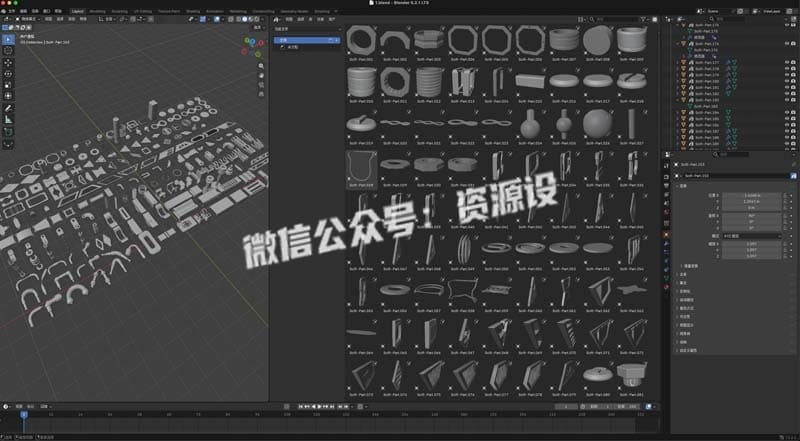The image size is (800, 441).
Task: Click the viewport pan hand icon
Action: (261, 76)
